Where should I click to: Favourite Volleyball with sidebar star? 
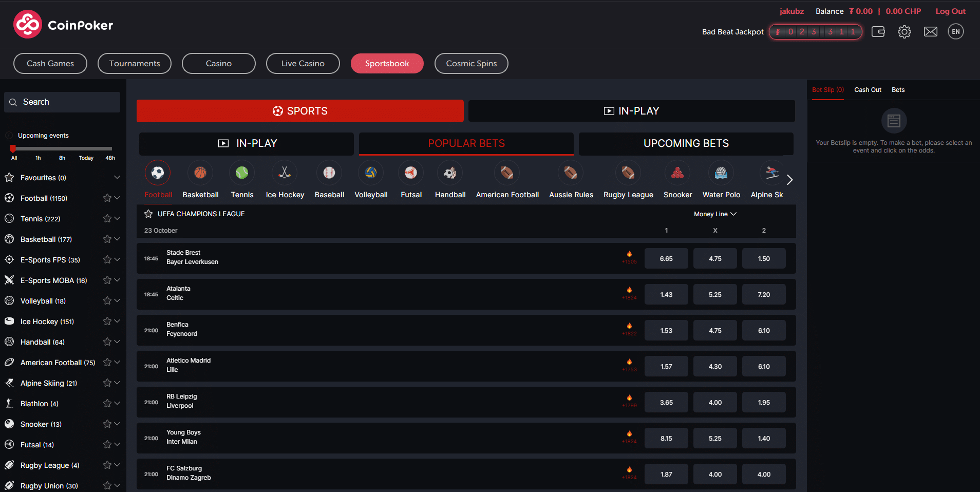pyautogui.click(x=107, y=300)
